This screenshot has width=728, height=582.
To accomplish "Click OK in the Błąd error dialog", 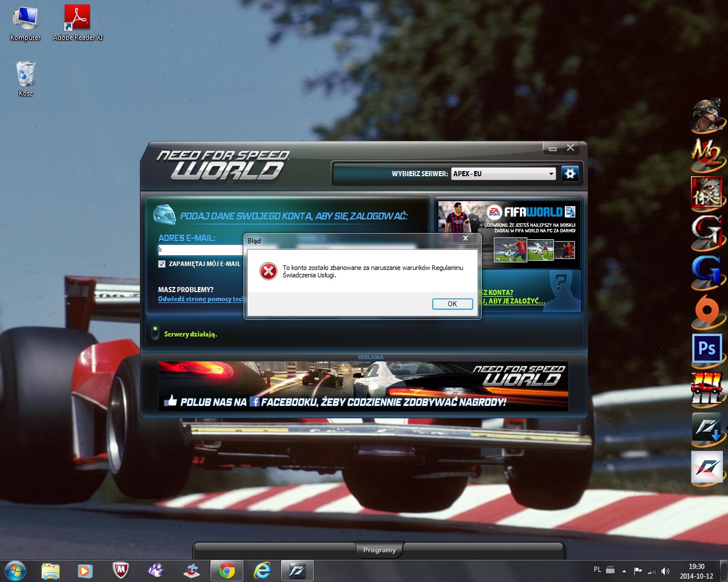I will 452,304.
